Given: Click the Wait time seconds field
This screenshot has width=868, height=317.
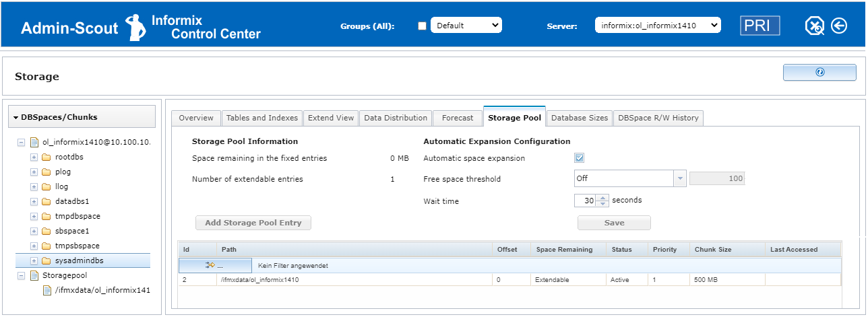Looking at the screenshot, I should (586, 201).
